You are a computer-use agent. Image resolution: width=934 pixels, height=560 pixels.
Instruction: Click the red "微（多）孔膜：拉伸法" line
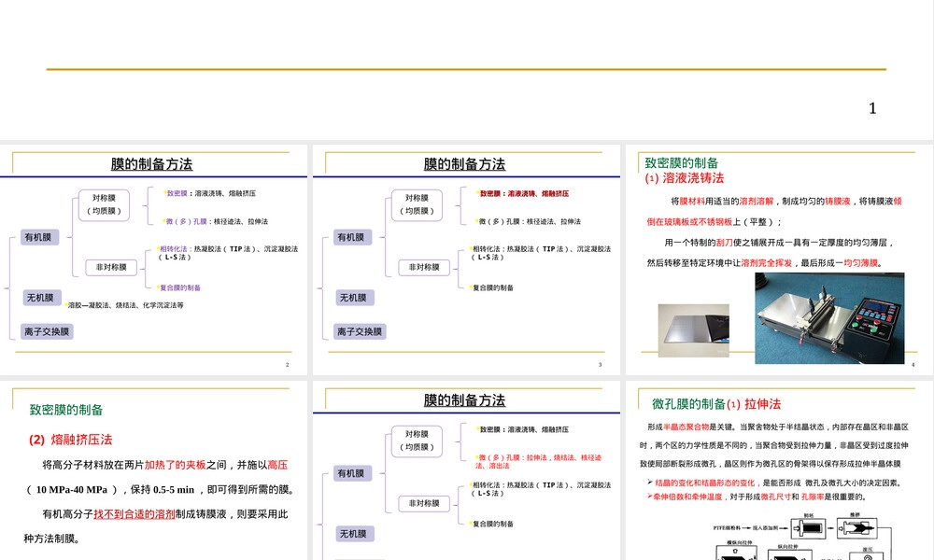click(539, 461)
